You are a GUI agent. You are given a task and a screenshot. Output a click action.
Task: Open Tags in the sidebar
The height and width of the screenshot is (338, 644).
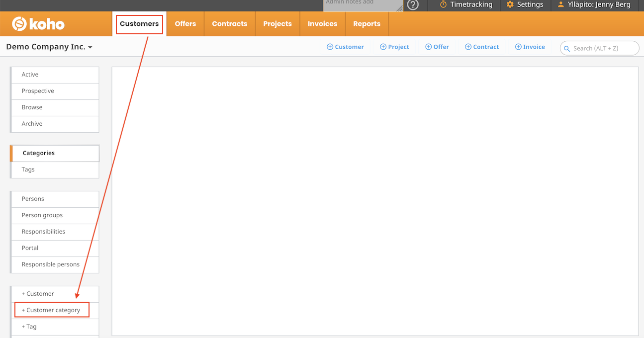55,169
